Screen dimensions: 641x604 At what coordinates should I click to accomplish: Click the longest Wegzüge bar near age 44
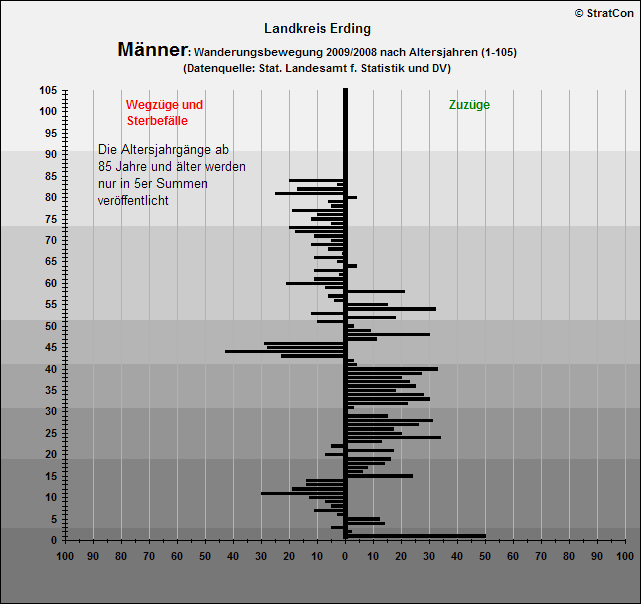tap(284, 351)
